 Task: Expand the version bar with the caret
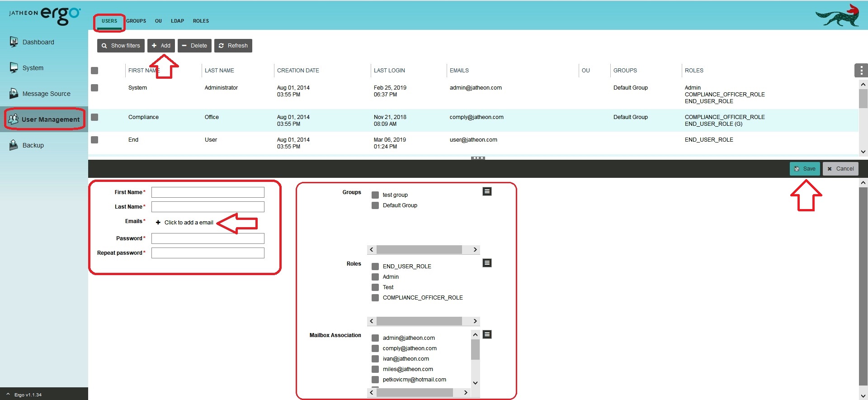tap(8, 394)
